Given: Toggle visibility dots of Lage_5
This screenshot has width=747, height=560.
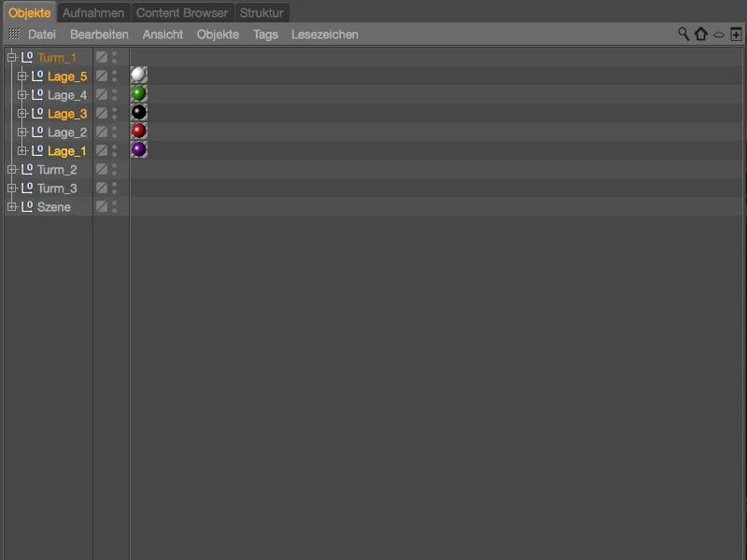Looking at the screenshot, I should [114, 76].
